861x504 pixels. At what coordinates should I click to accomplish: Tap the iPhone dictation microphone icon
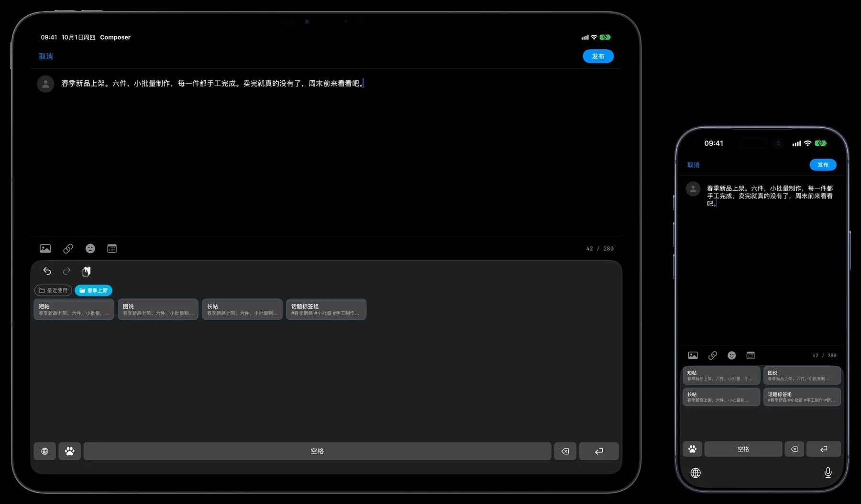[828, 473]
